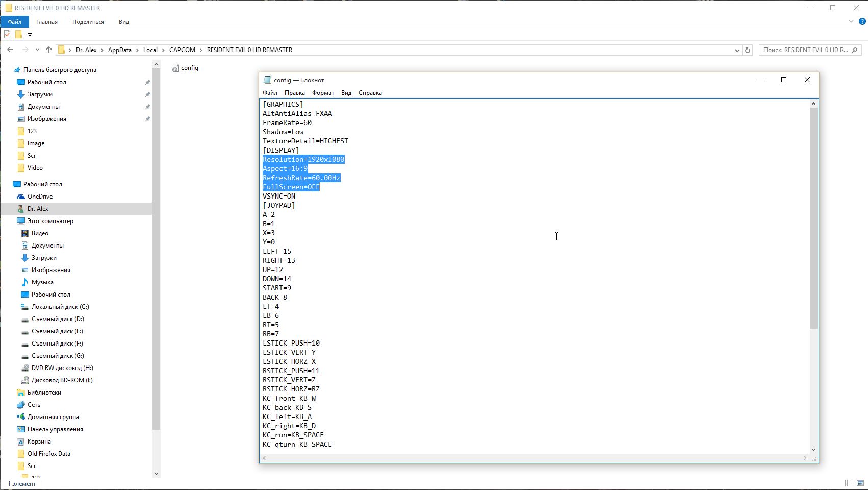
Task: Expand the Explorer ribbon chevron
Action: tap(851, 22)
